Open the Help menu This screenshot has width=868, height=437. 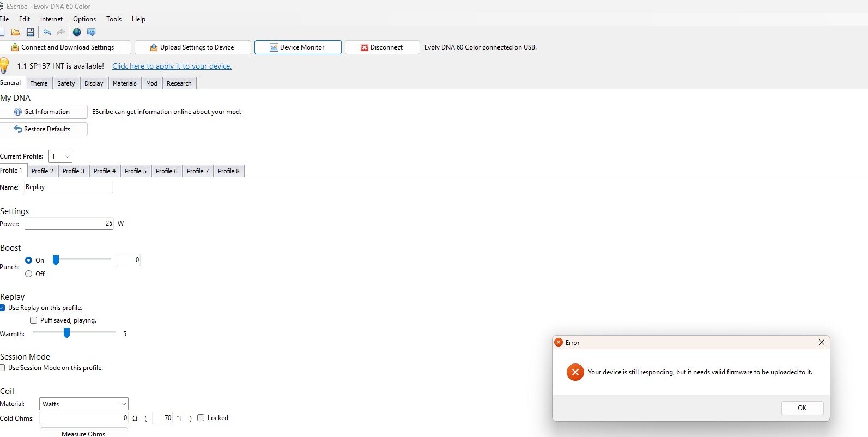138,19
